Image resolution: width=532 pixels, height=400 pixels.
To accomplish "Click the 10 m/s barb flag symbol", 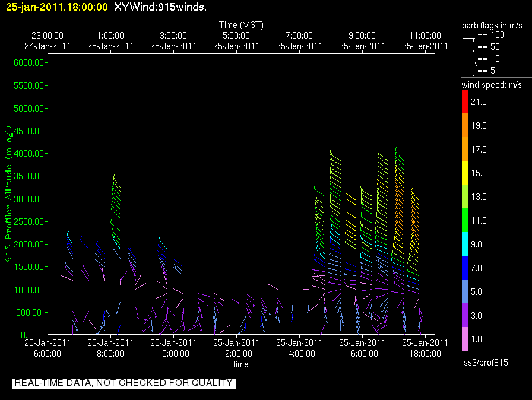I will [469, 61].
